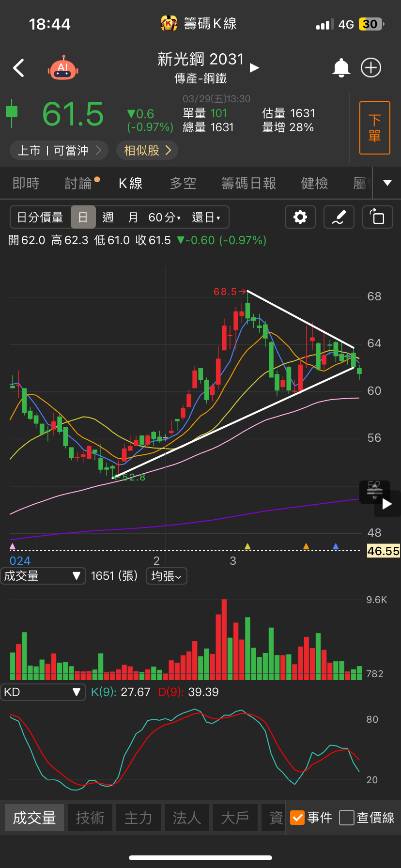
Task: Add stock to watchlist plus icon
Action: point(371,68)
